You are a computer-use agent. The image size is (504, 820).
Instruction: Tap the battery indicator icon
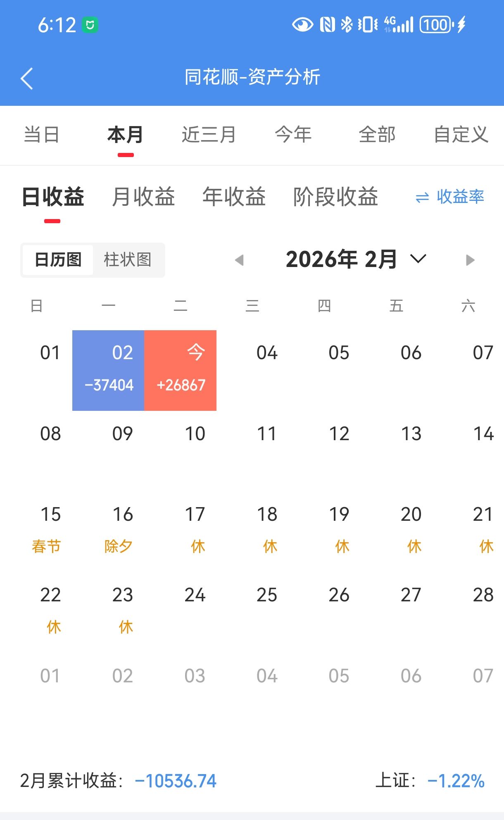[436, 25]
